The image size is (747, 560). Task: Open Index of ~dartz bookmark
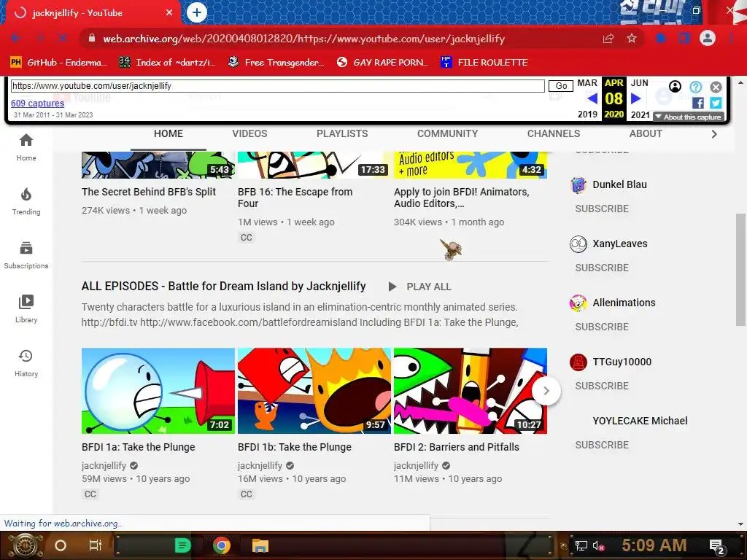coord(167,63)
